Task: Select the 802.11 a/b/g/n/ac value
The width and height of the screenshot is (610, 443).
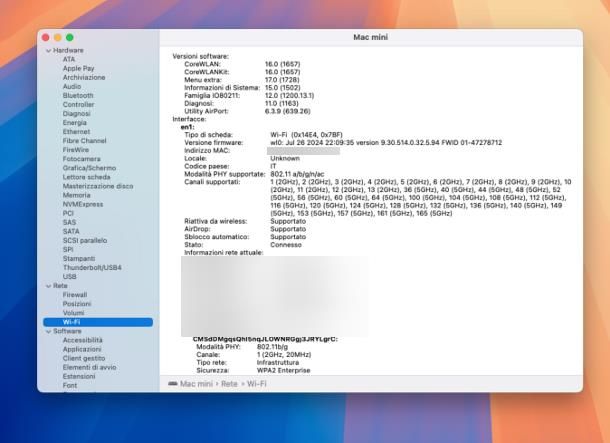Action: 297,174
